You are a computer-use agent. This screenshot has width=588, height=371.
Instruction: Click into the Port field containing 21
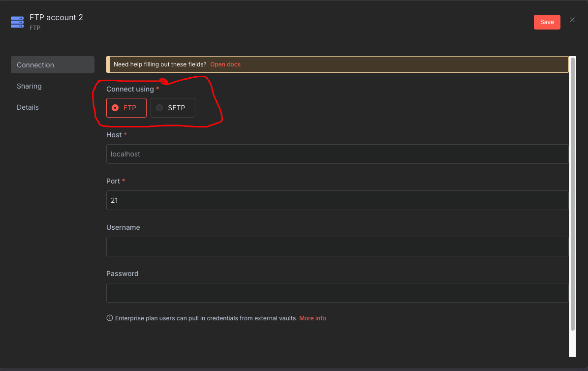pyautogui.click(x=337, y=200)
